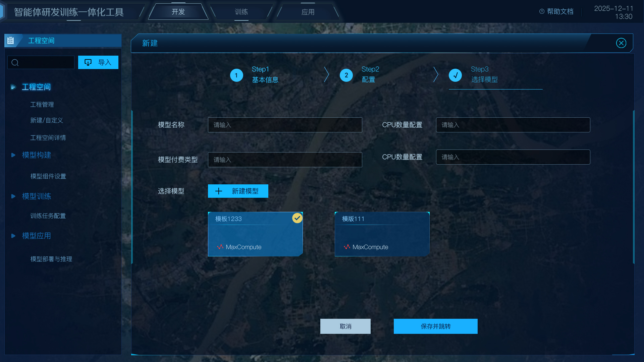Expand the 模型训练 tree section arrow
644x362 pixels.
(x=13, y=196)
